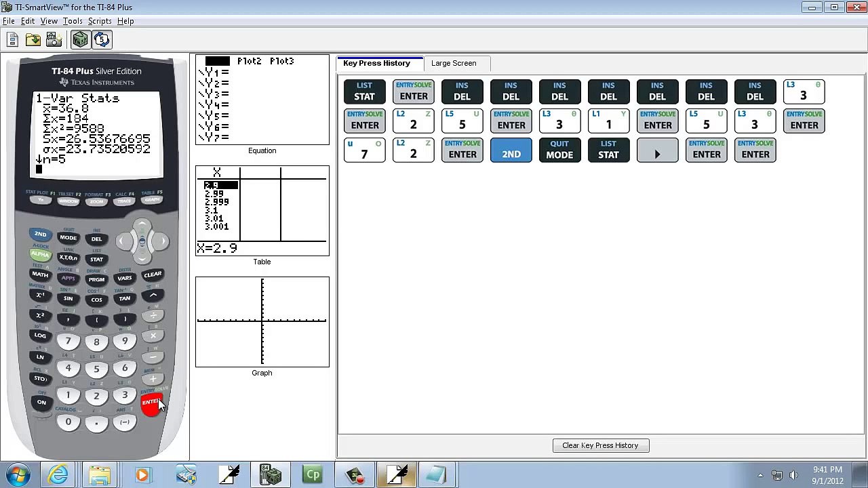
Task: Tap the green ALPHA key on the calculator
Action: [40, 255]
